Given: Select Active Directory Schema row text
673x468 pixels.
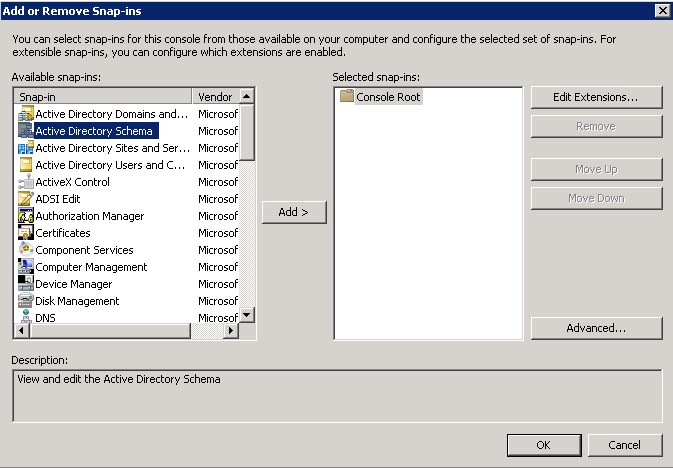Looking at the screenshot, I should [94, 131].
